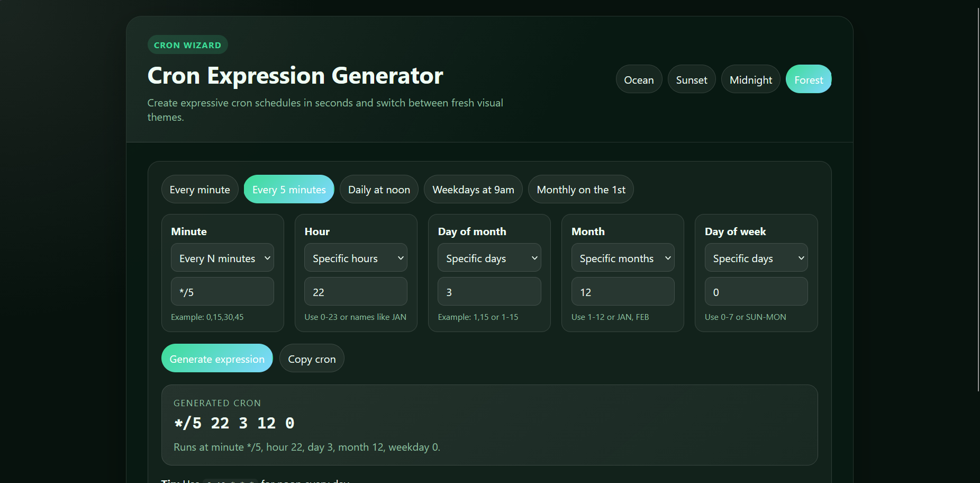Click the Cron Expression Generator heading
This screenshot has height=483, width=980.
(295, 76)
